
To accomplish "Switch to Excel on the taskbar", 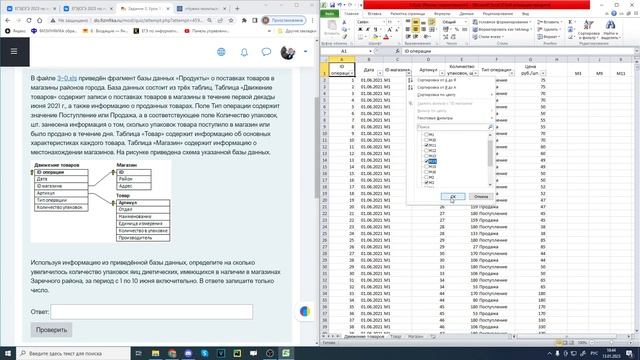I will (286, 353).
